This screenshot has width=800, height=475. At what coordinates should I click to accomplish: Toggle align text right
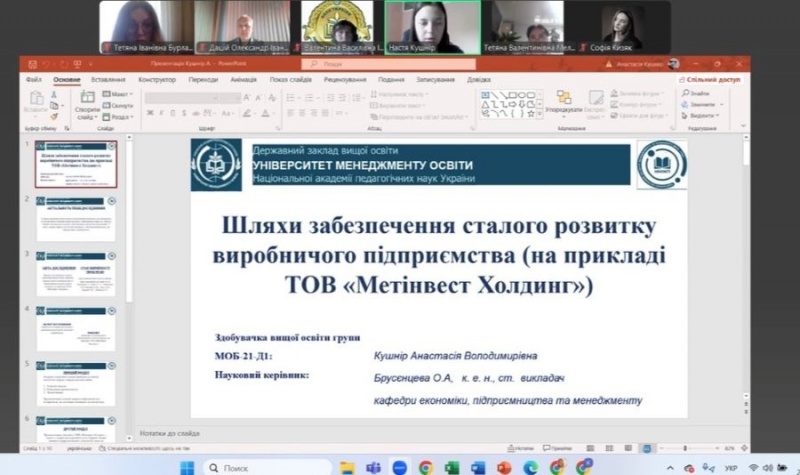point(314,113)
